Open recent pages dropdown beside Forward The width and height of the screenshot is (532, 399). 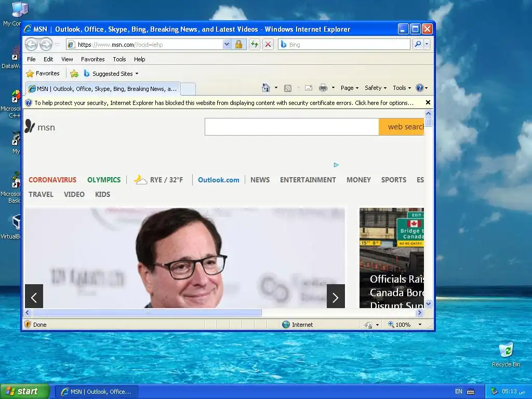point(57,45)
